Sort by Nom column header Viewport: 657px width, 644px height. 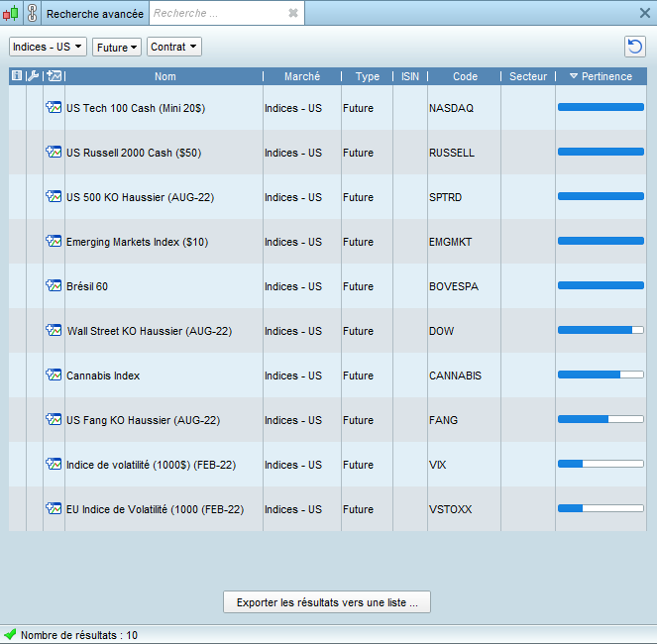165,76
